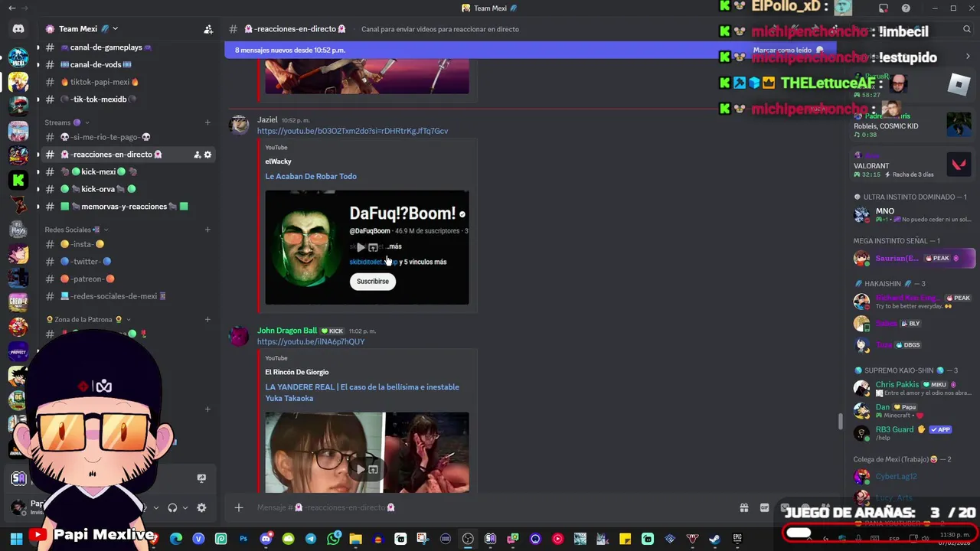Click invite members icon beside Team Mexi
This screenshot has width=980, height=551.
pos(208,29)
